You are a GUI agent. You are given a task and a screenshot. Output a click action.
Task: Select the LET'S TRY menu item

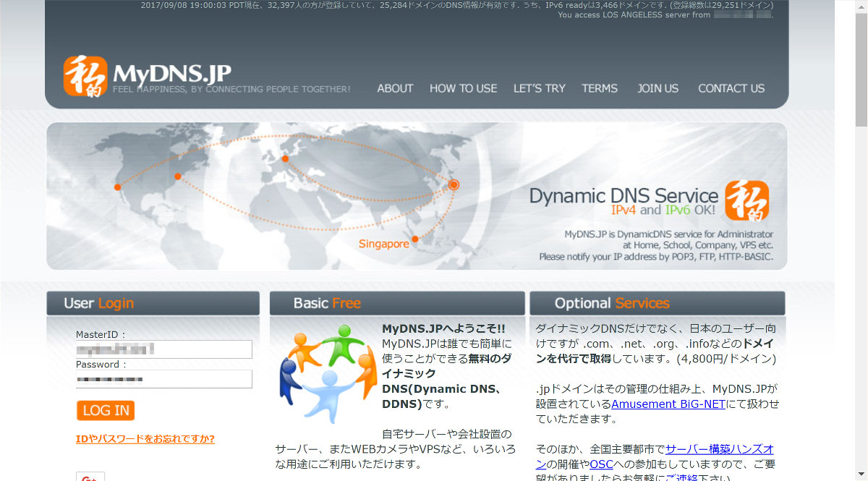540,88
